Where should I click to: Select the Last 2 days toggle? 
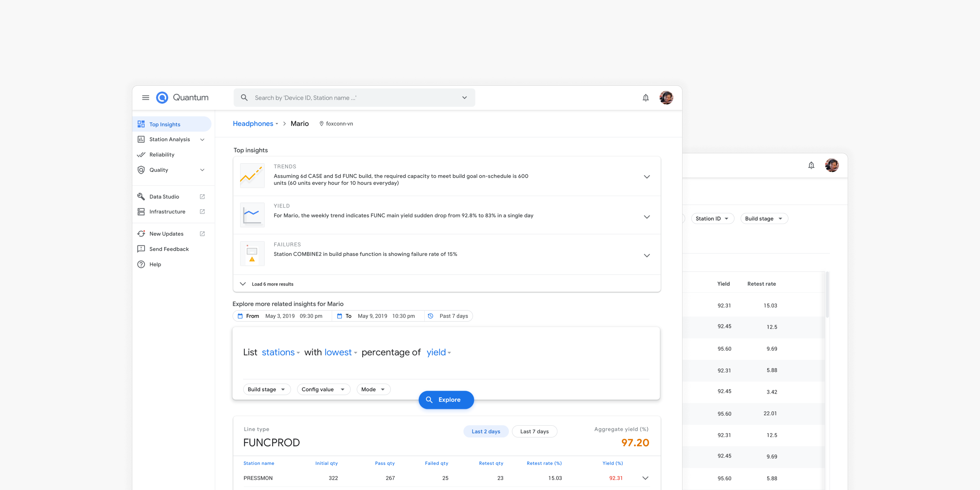pyautogui.click(x=486, y=432)
